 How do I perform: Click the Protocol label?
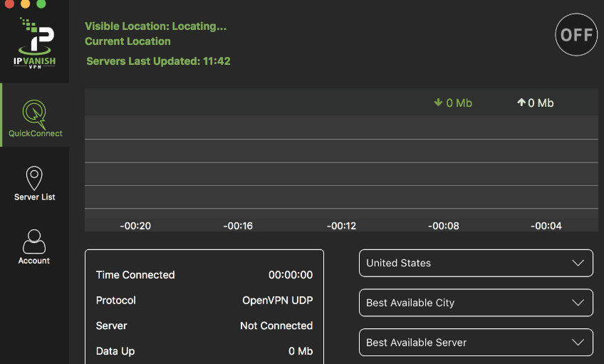pyautogui.click(x=115, y=300)
